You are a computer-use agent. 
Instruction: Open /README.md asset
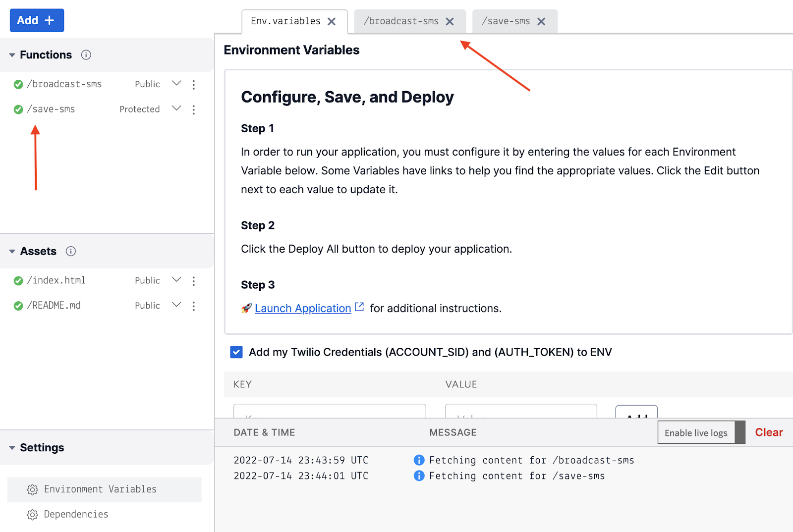(54, 305)
